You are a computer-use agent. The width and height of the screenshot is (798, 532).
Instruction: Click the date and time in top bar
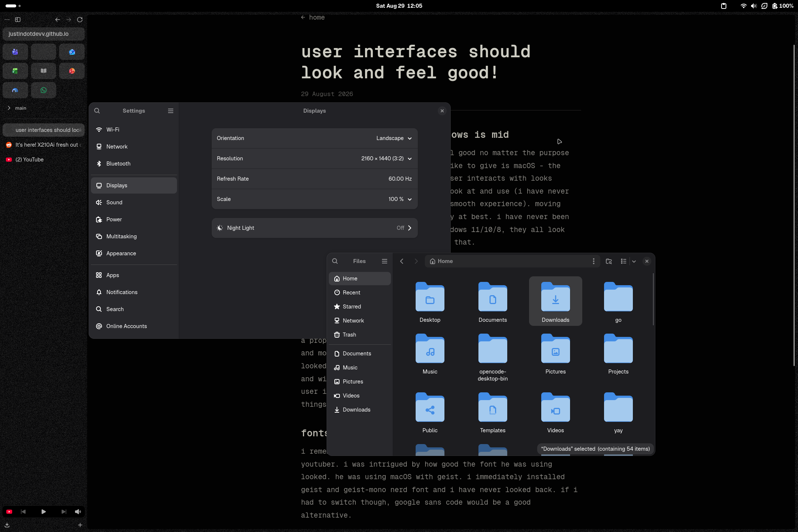pyautogui.click(x=399, y=6)
